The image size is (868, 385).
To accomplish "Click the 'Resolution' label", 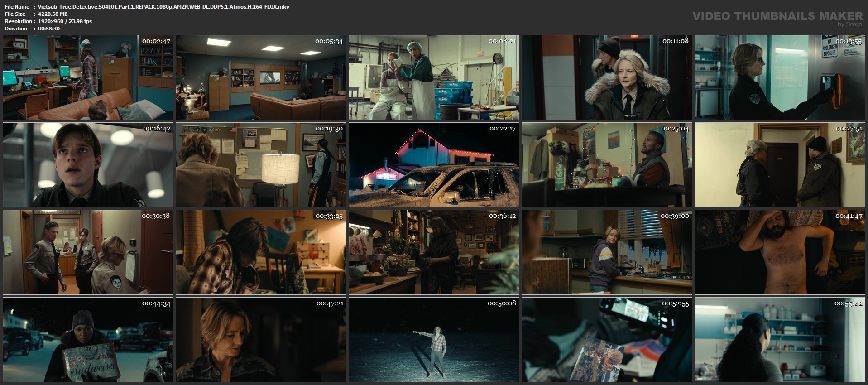I will click(x=19, y=21).
